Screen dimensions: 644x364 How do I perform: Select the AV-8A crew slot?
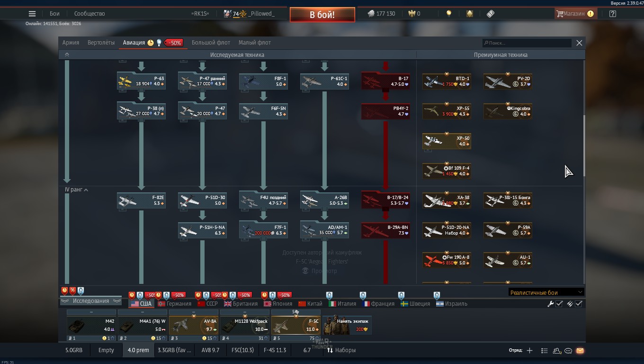pos(193,325)
